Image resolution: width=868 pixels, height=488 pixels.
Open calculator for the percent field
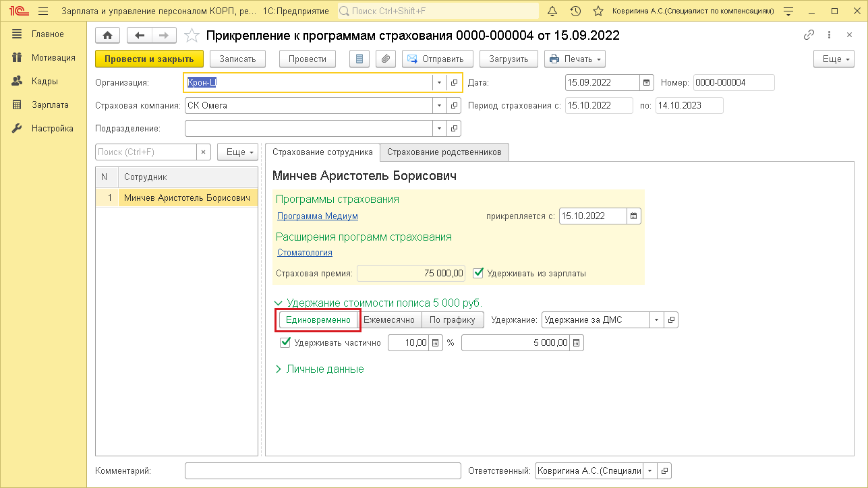click(436, 343)
